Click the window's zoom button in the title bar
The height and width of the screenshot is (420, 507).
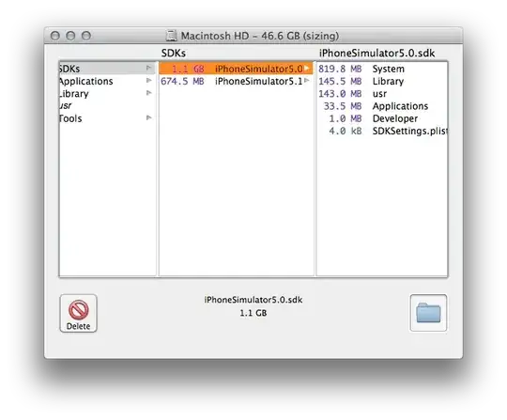[86, 36]
